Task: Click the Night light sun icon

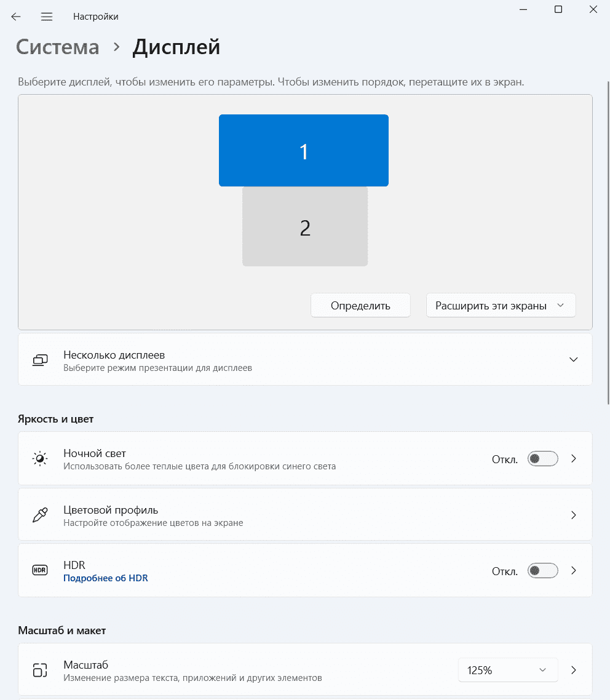Action: [x=40, y=459]
